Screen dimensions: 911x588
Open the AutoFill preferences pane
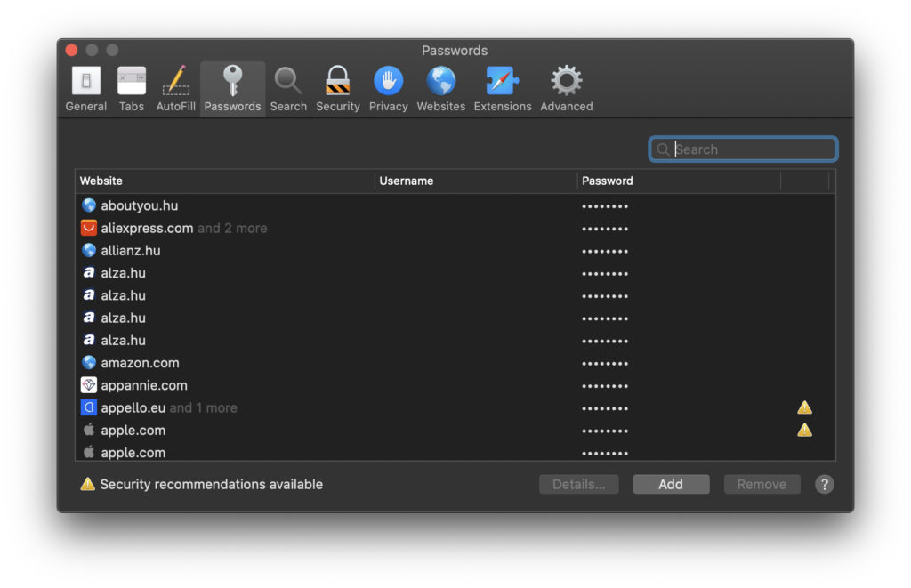[x=175, y=90]
